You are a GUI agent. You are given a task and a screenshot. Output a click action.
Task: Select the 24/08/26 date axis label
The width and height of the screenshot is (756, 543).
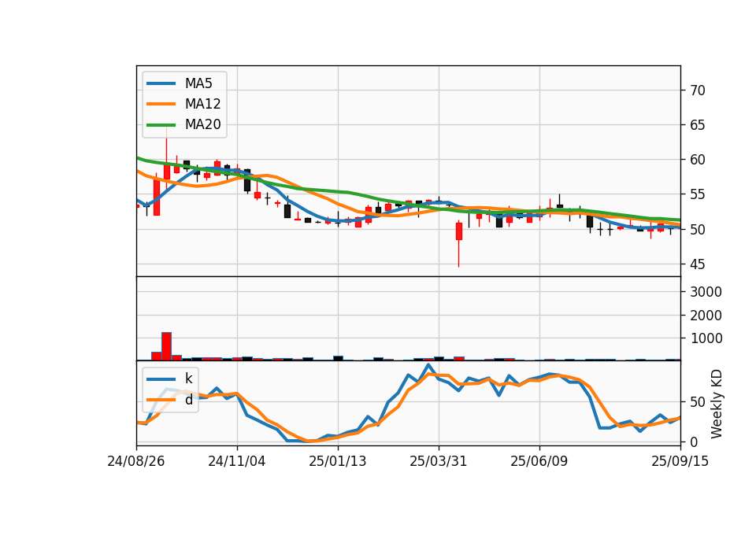tap(136, 461)
